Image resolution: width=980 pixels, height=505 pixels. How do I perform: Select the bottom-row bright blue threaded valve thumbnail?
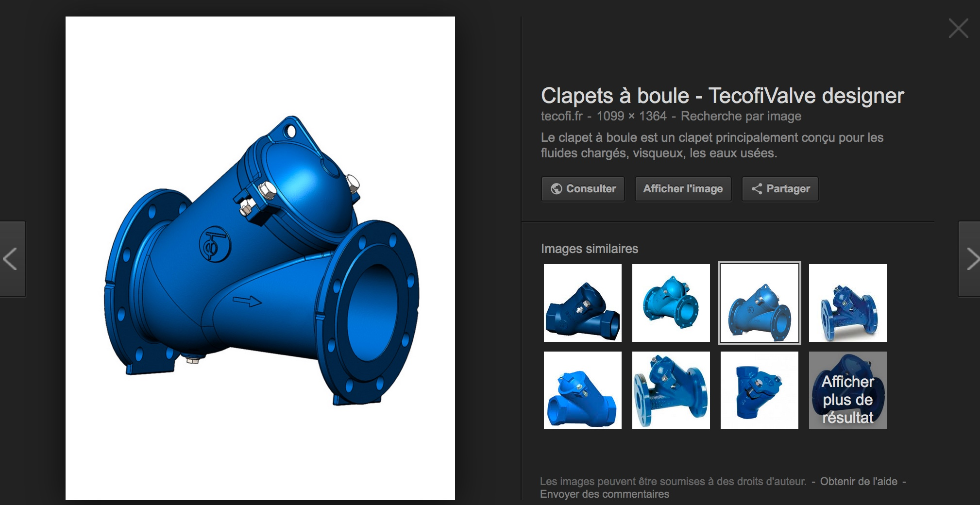[583, 390]
